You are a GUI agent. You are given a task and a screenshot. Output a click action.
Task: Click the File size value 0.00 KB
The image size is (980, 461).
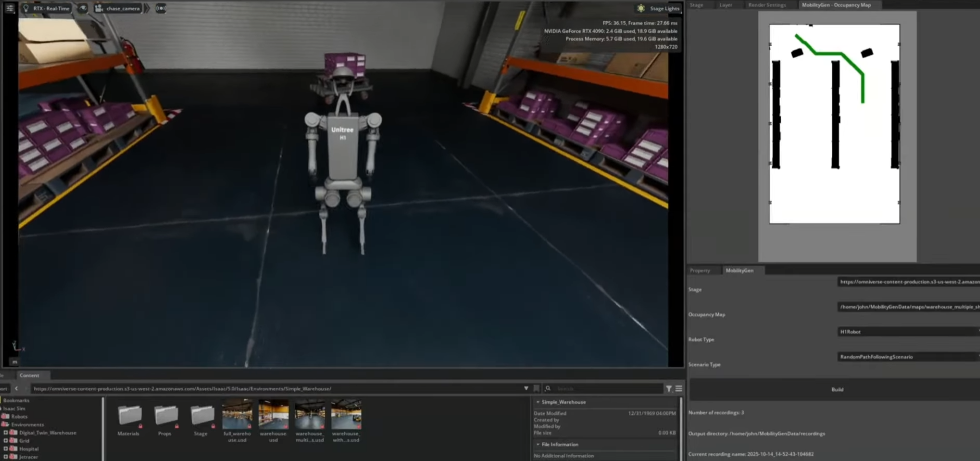[x=667, y=433]
